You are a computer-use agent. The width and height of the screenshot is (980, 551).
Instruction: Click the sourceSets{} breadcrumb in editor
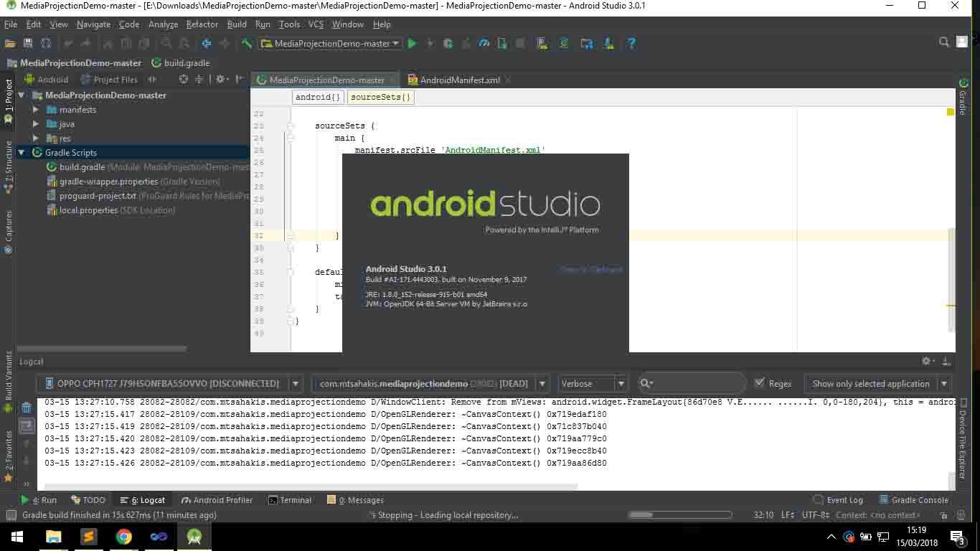click(381, 97)
